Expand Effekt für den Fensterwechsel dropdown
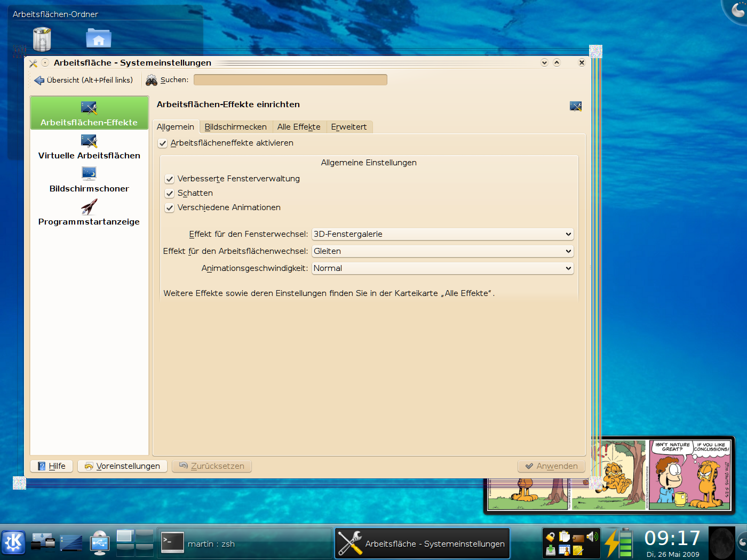 442,234
